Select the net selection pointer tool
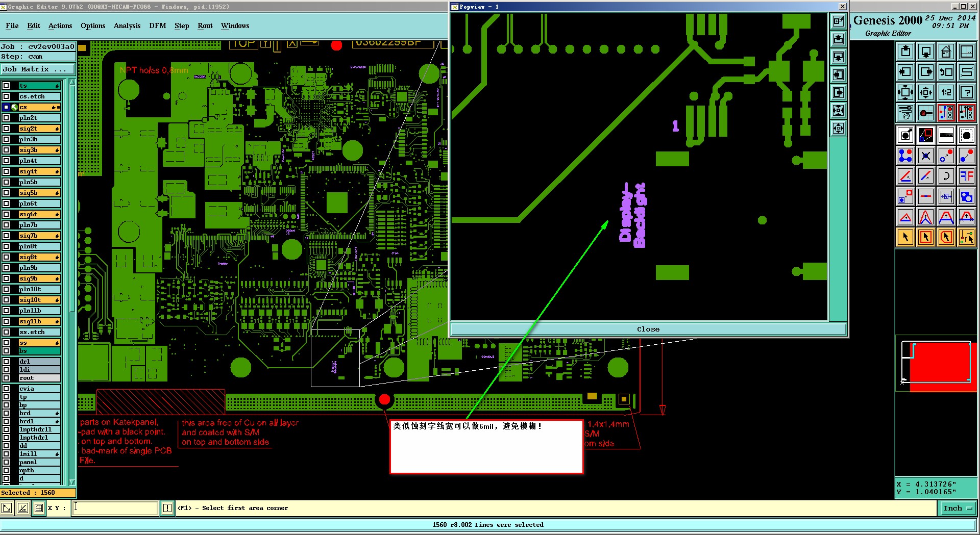This screenshot has height=535, width=980. point(966,237)
